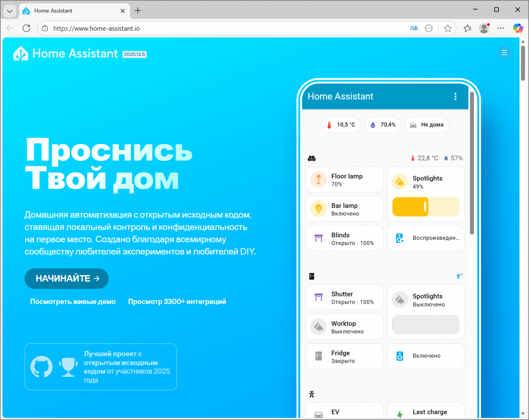Select the Floor lamp icon
The height and width of the screenshot is (420, 529).
(318, 180)
